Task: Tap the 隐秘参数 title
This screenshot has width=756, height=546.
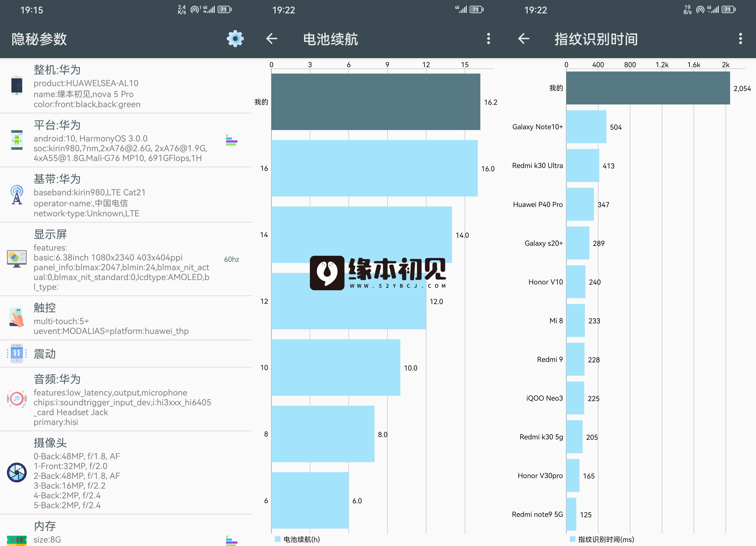Action: pyautogui.click(x=39, y=39)
